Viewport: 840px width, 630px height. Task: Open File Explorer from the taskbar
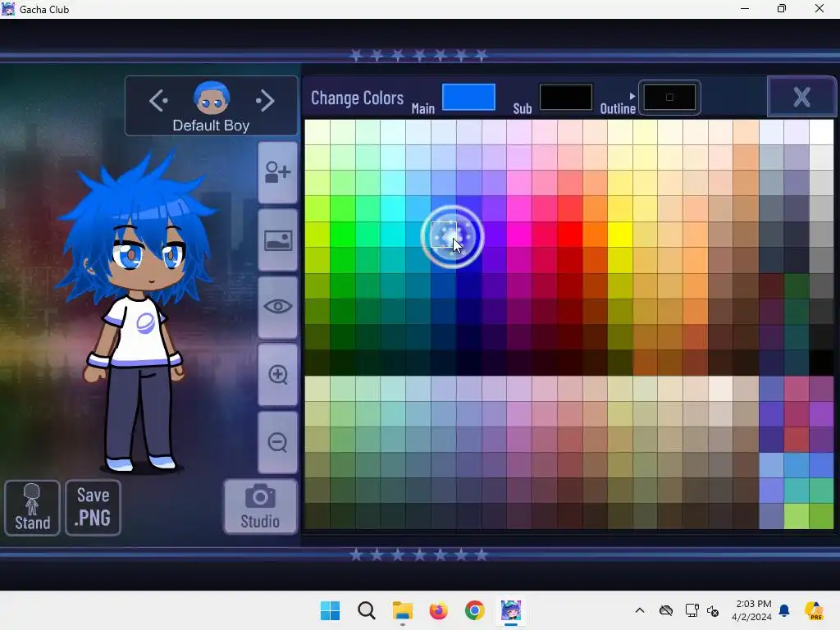coord(402,610)
